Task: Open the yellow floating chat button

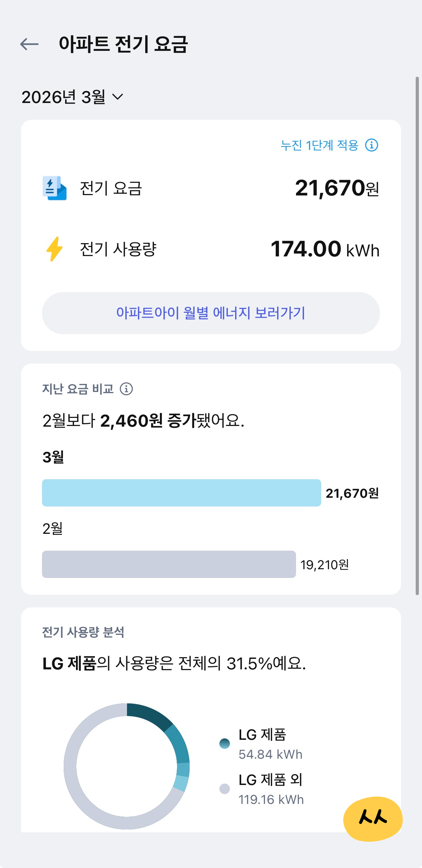Action: coord(373,819)
